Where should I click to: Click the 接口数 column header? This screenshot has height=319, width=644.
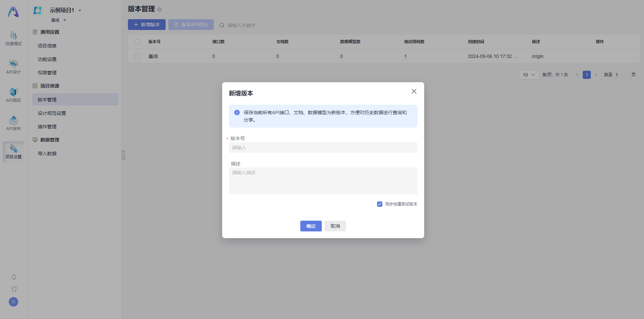[218, 42]
